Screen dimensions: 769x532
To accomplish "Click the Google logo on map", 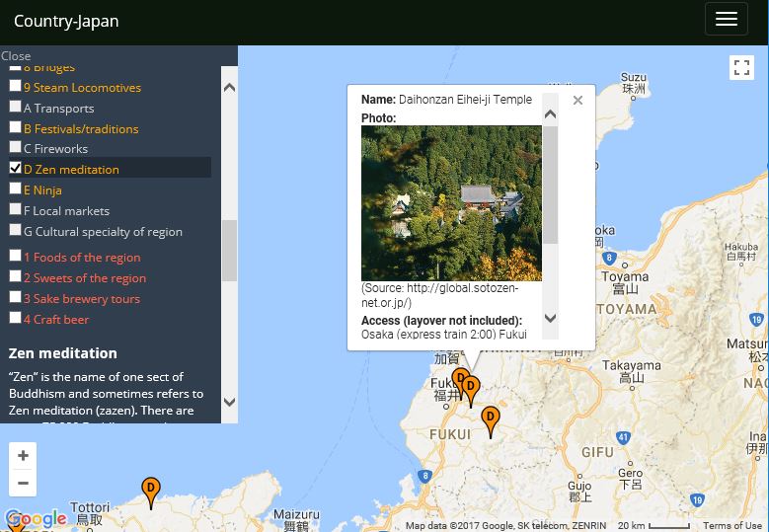I will pyautogui.click(x=37, y=519).
